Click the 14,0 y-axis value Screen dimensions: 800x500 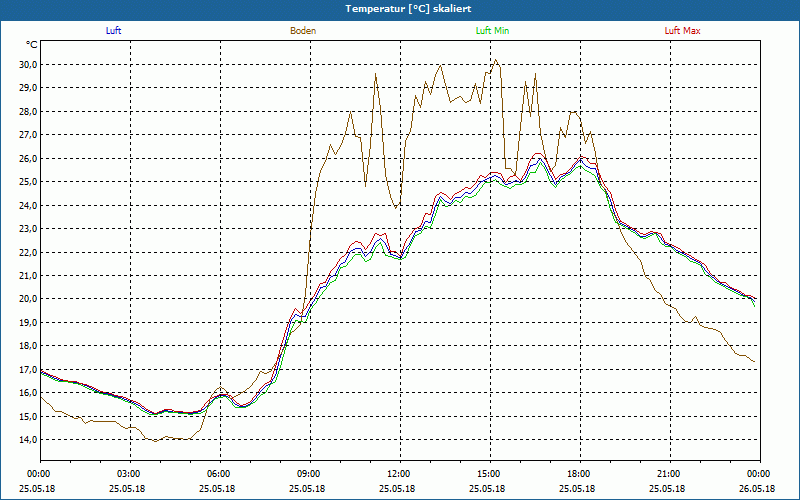click(x=28, y=440)
